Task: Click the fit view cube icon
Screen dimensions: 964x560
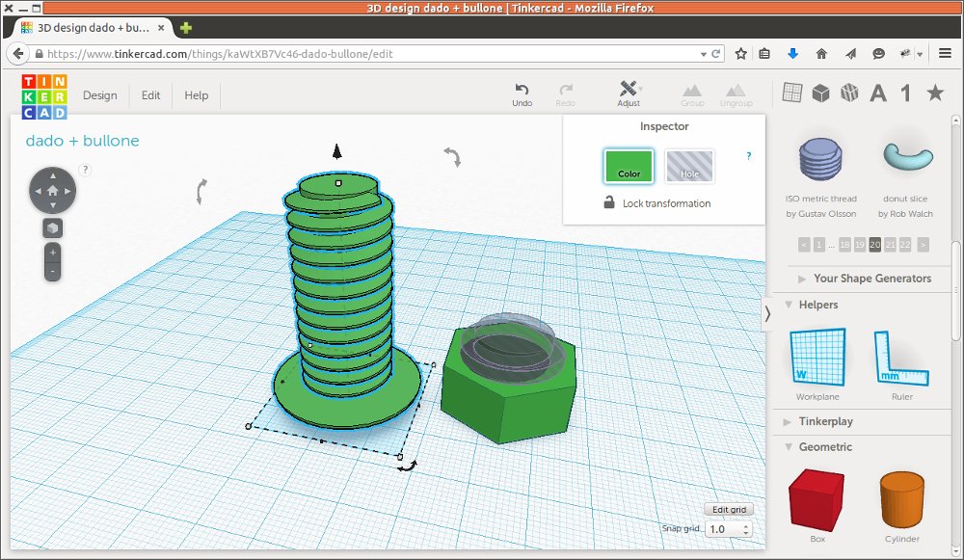Action: pos(52,228)
